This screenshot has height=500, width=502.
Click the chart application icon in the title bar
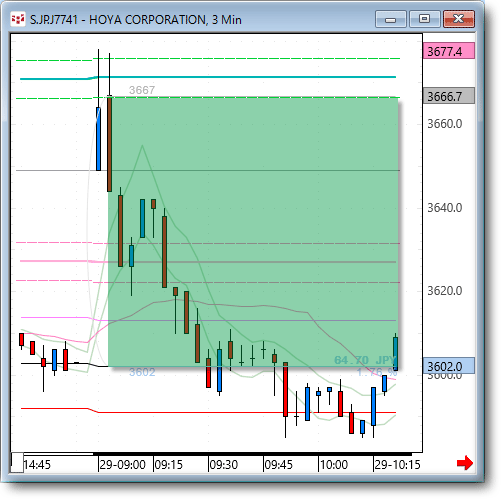(x=17, y=19)
